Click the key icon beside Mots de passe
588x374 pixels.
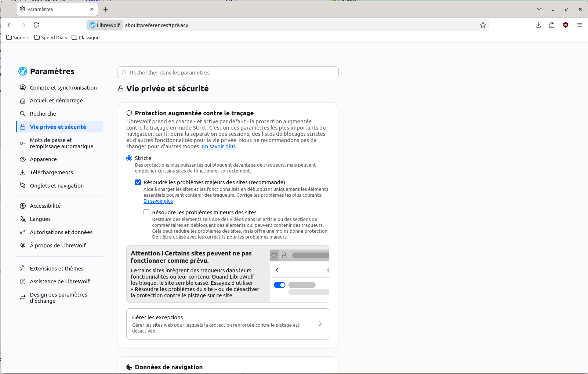(x=23, y=143)
